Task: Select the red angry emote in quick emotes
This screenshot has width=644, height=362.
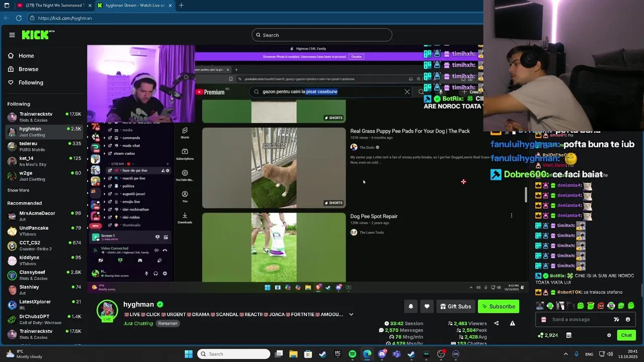Action: click(601, 306)
